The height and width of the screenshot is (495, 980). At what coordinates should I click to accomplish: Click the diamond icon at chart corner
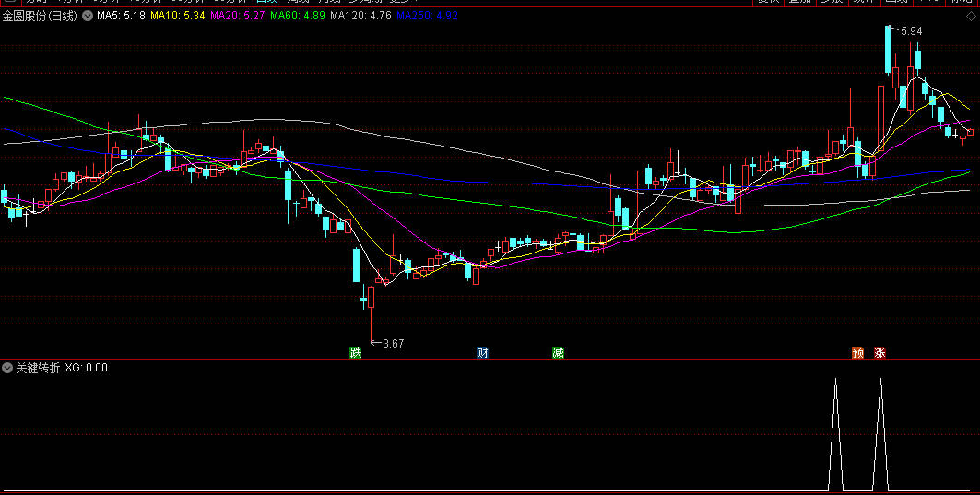(x=971, y=17)
